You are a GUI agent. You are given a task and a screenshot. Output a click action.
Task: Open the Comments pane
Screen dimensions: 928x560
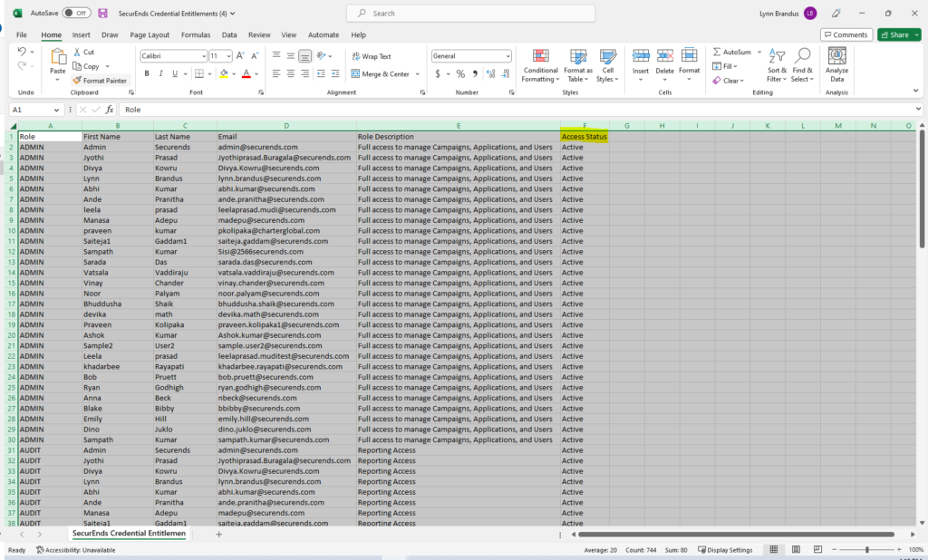coord(846,35)
